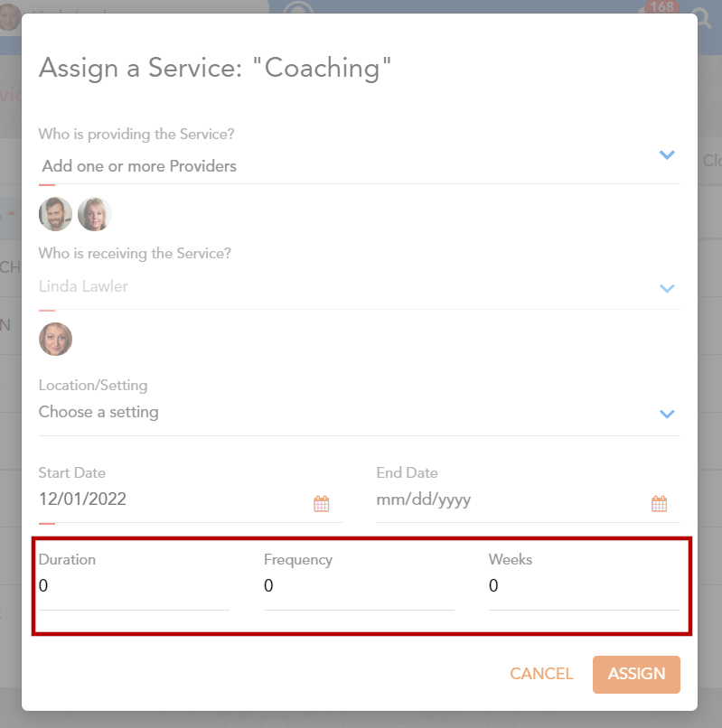Expand the Providers dropdown arrow
Viewport: 722px width, 728px height.
(667, 155)
